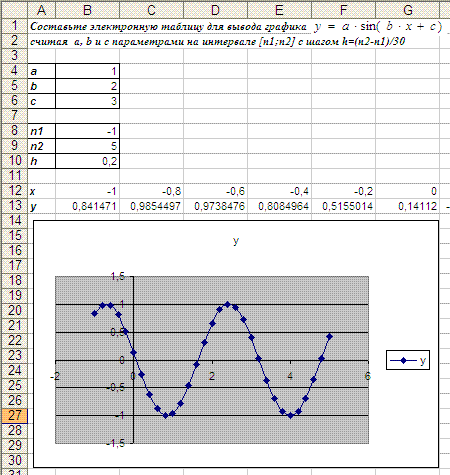
Task: Select highlighted row header 27
Action: 14,416
